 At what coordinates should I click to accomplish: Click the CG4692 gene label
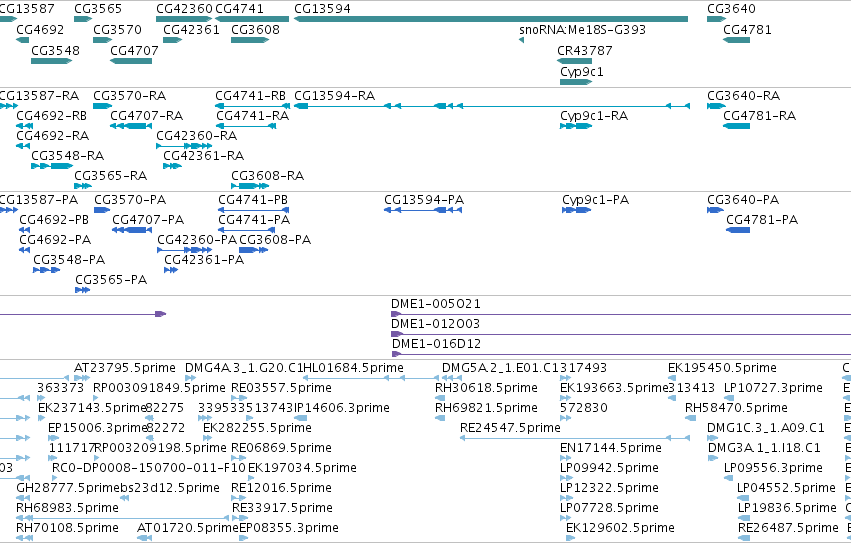coord(40,29)
